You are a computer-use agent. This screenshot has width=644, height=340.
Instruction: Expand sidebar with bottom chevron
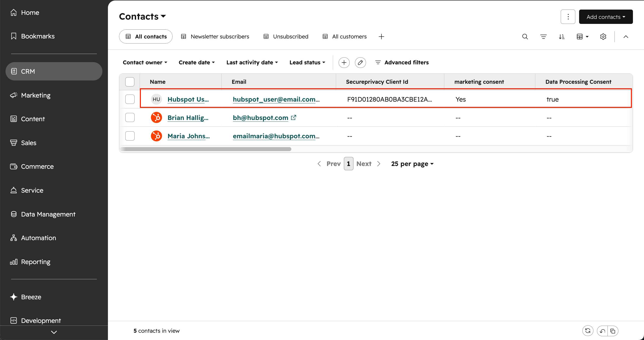[54, 332]
